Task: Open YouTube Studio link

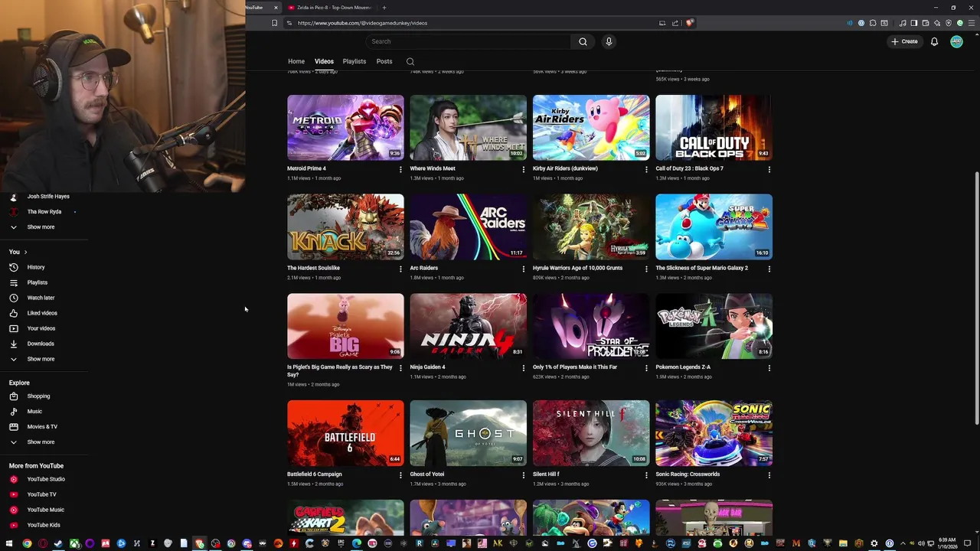Action: tap(44, 479)
